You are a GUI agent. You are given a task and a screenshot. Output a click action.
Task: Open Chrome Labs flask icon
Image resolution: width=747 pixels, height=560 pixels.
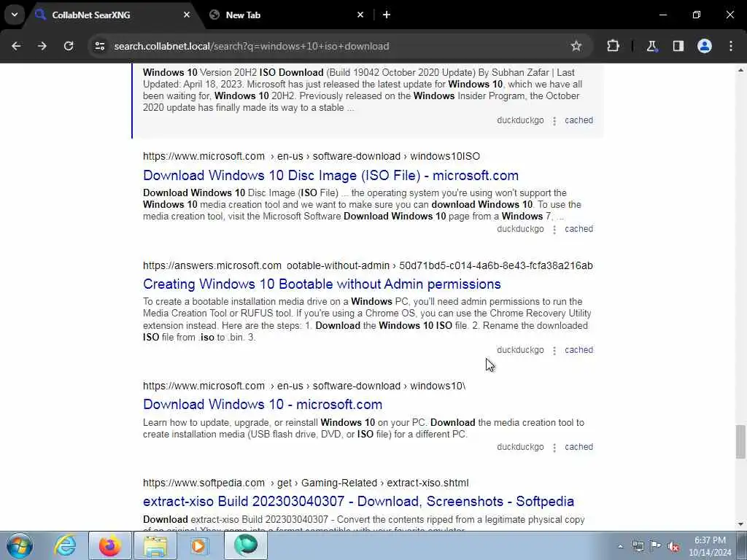tap(651, 46)
